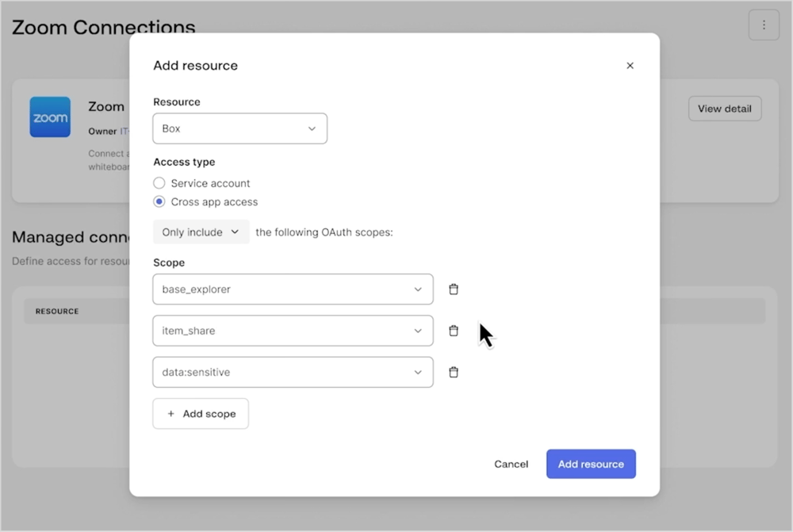Confirm with the Add resource button
Screen dimensions: 793x532
591,464
